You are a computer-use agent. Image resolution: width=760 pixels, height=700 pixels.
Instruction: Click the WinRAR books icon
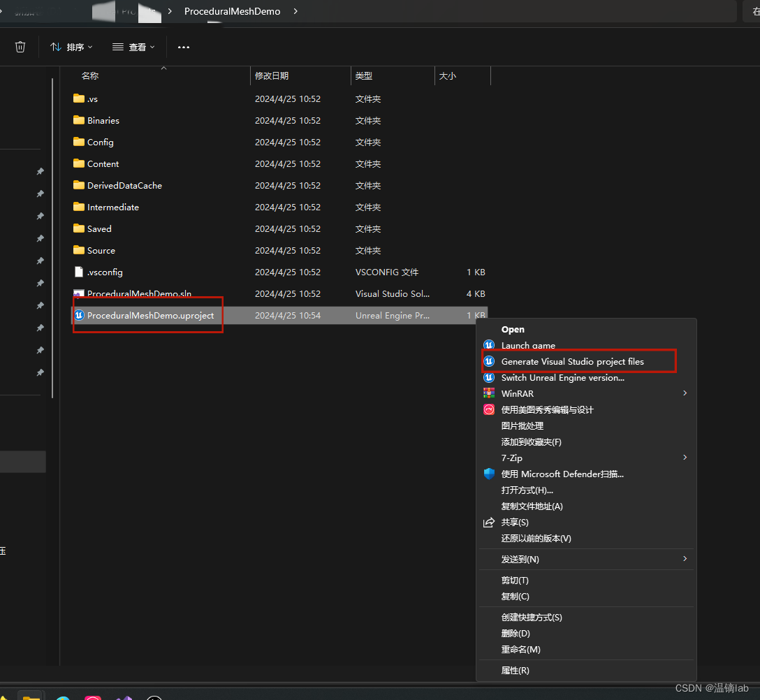[489, 393]
